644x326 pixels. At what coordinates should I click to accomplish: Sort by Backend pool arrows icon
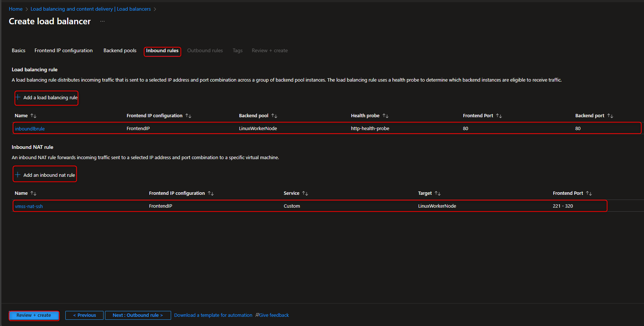[274, 116]
